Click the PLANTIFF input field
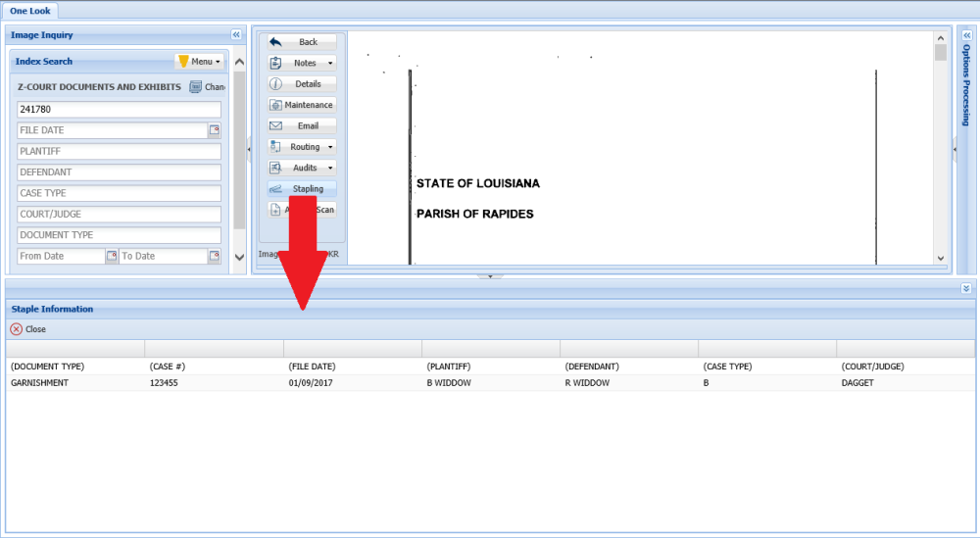This screenshot has width=980, height=538. (119, 151)
